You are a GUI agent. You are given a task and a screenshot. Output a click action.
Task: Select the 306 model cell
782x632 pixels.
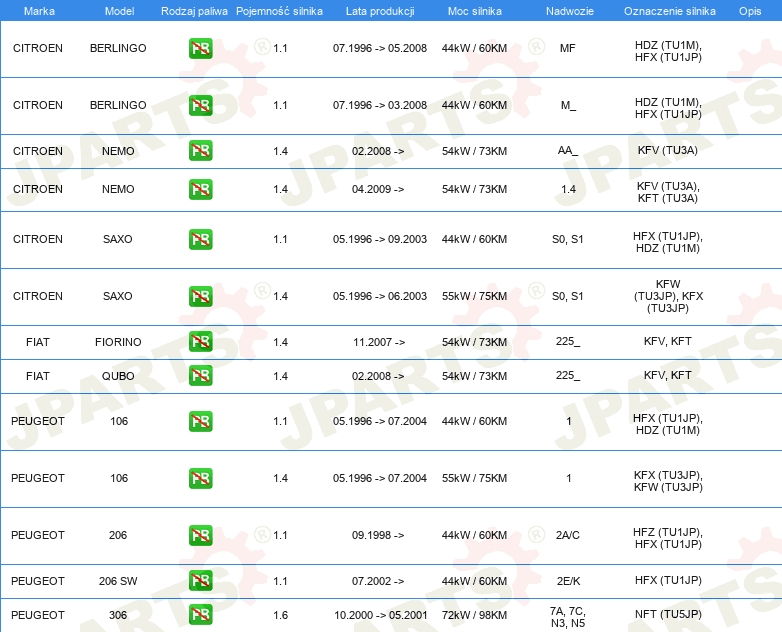[118, 615]
